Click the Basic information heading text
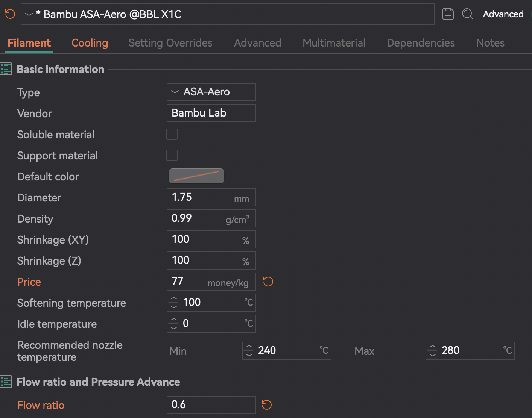Viewport: 532px width, 418px height. coord(61,69)
